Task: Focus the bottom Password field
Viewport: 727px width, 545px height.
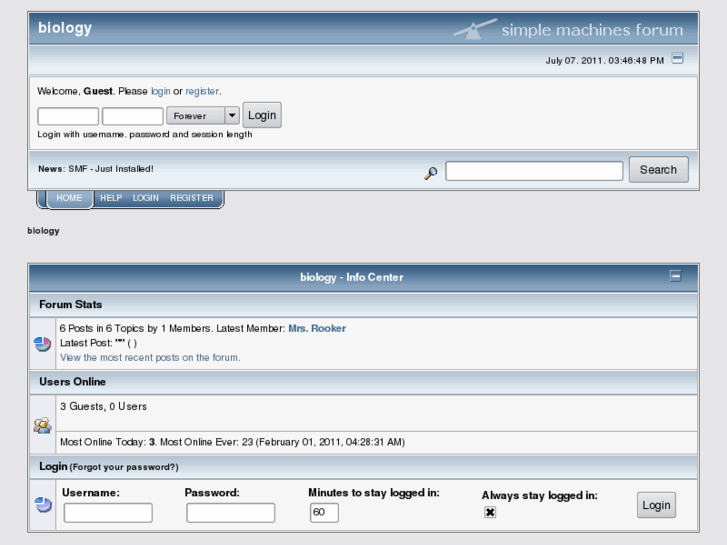Action: 230,513
